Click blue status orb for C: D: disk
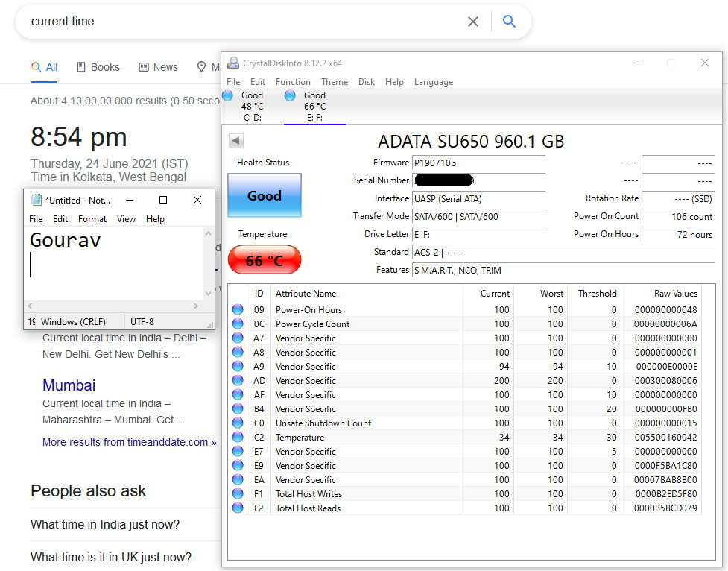The image size is (728, 571). [x=227, y=95]
